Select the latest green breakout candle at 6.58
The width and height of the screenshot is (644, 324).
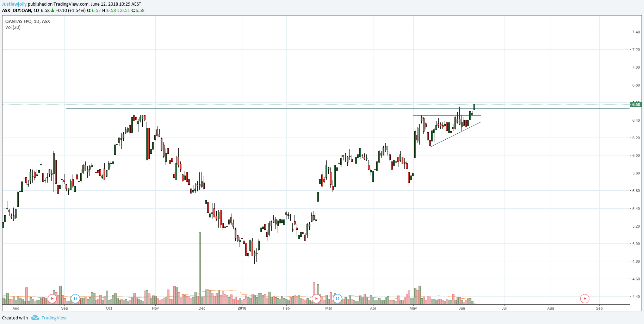(475, 107)
